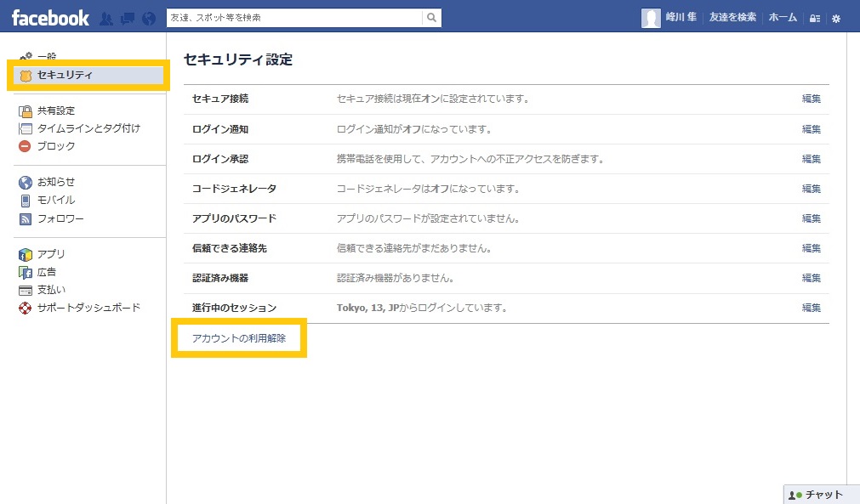The width and height of the screenshot is (860, 504).
Task: Open notifications globe icon in header
Action: 149,19
